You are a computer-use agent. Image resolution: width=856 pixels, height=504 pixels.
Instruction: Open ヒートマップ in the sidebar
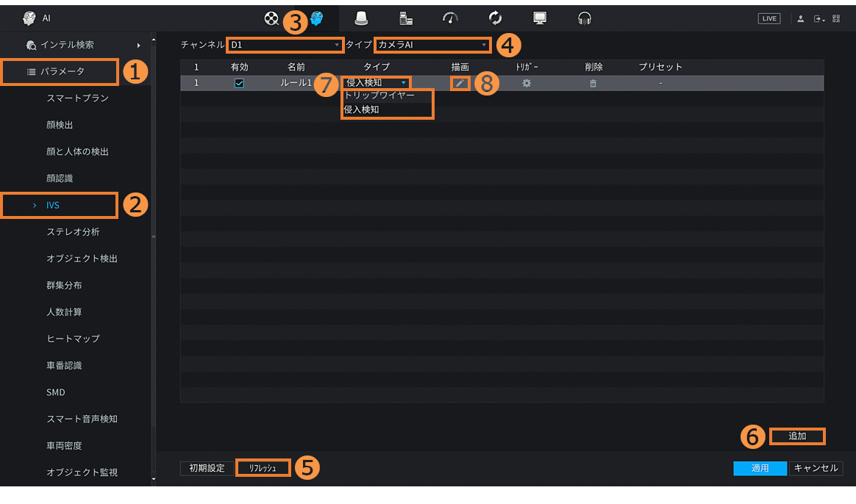pyautogui.click(x=73, y=339)
